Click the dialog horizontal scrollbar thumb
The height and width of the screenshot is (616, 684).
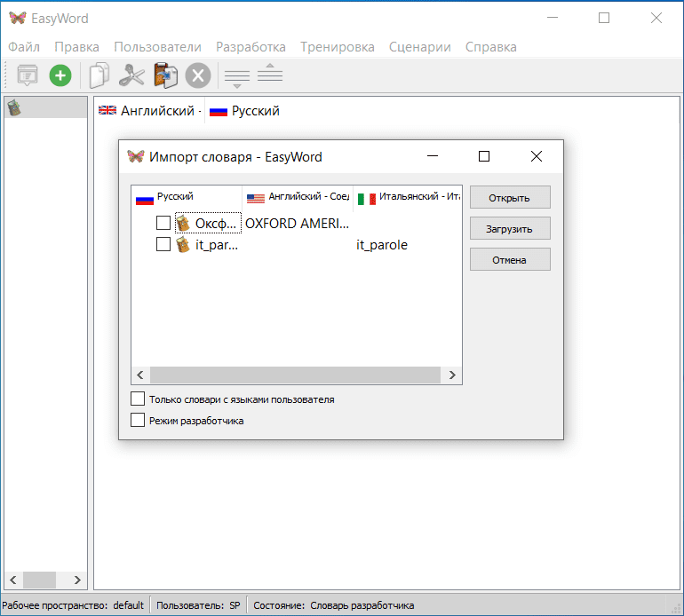pos(295,375)
